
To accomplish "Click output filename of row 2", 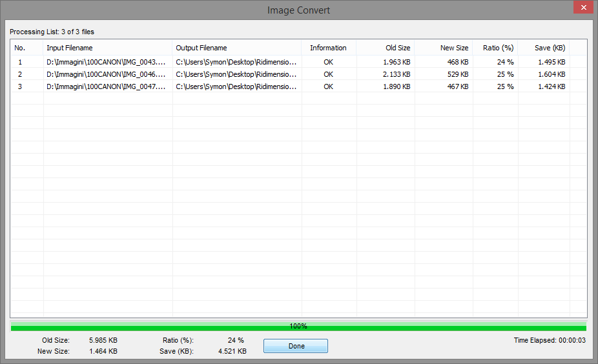I will (x=236, y=74).
